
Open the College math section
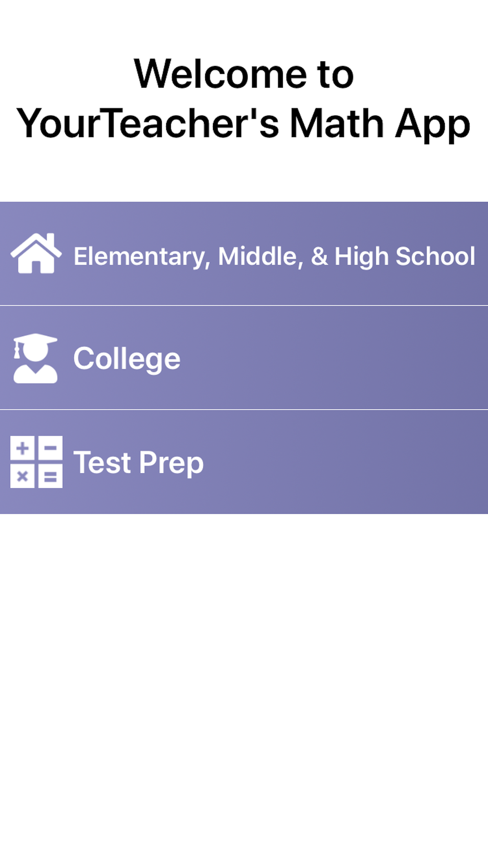[126, 359]
